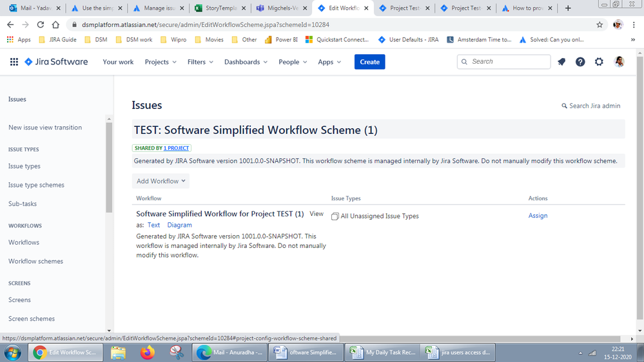Viewport: 644px width, 362px height.
Task: Open the Edge Mail - Anuradha taskbar item
Action: coord(229,352)
